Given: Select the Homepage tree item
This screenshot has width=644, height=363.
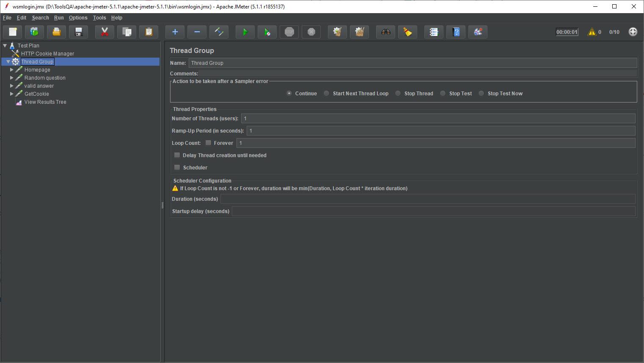Looking at the screenshot, I should 37,70.
